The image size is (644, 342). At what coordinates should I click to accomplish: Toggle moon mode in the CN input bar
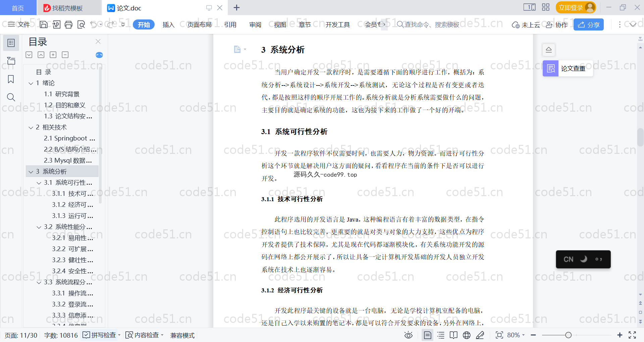[x=584, y=259]
